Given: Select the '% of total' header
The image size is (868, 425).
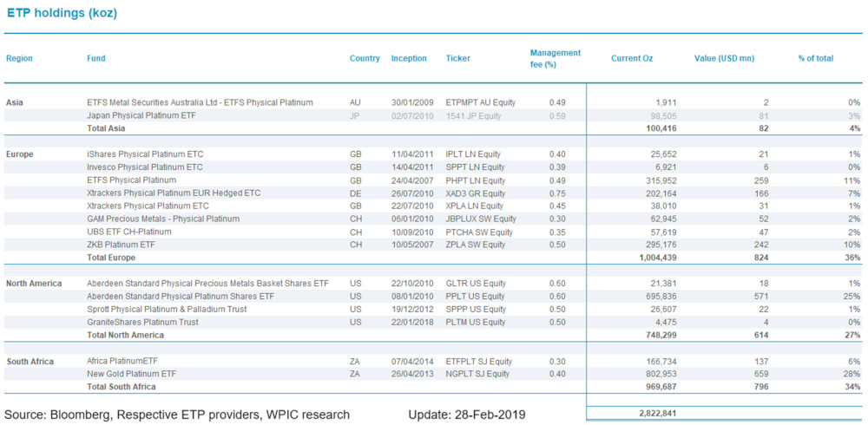Looking at the screenshot, I should click(x=815, y=59).
